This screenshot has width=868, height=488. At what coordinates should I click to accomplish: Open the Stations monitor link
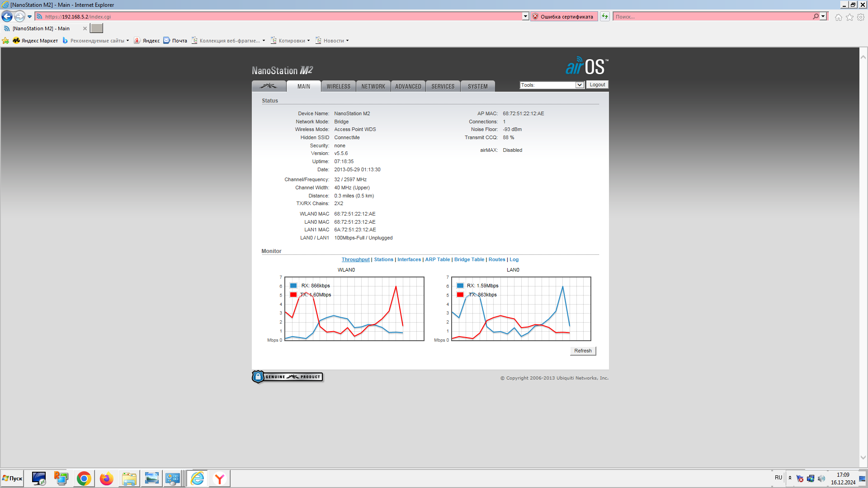[x=383, y=259]
